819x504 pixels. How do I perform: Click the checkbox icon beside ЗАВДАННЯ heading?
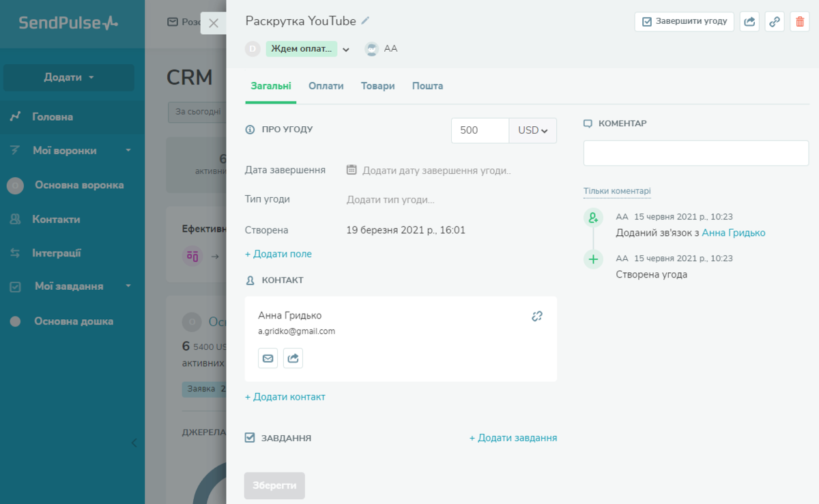(x=250, y=438)
